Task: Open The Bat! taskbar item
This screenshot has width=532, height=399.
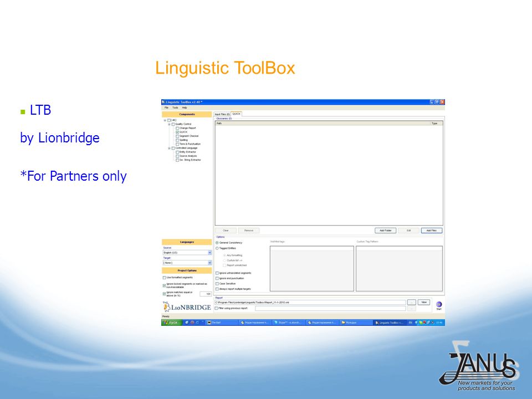Action: (222, 323)
